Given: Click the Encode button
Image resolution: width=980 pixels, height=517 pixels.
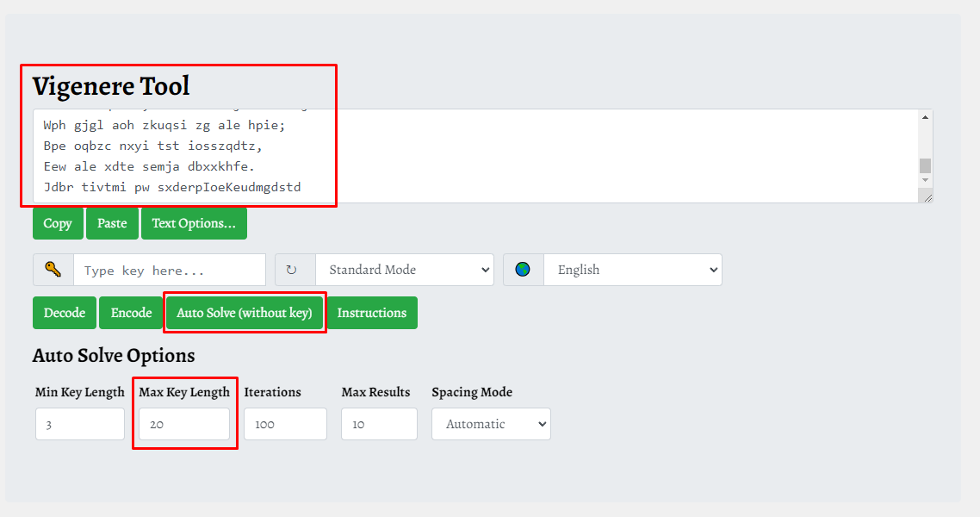Looking at the screenshot, I should 132,313.
